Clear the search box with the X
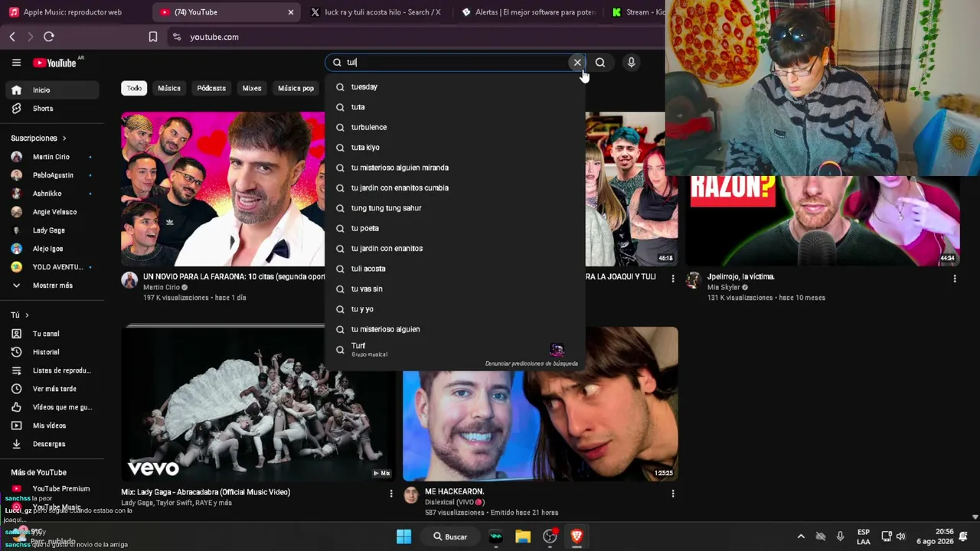Image resolution: width=980 pixels, height=551 pixels. (577, 63)
